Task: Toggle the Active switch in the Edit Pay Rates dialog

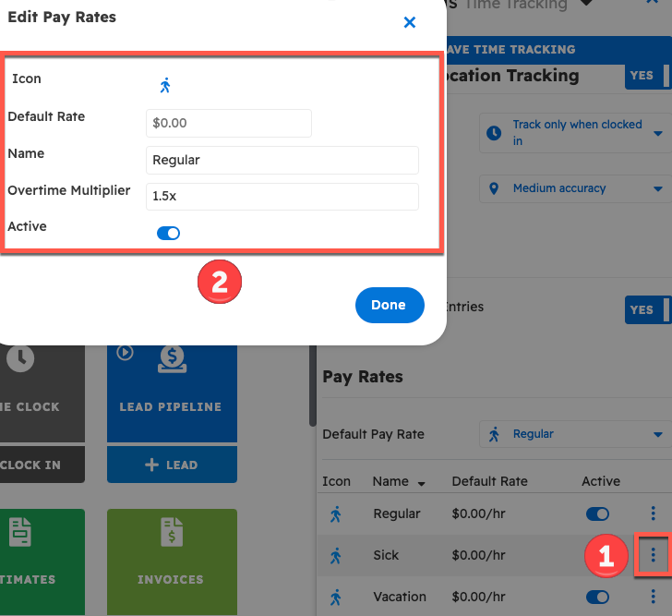Action: (x=168, y=234)
